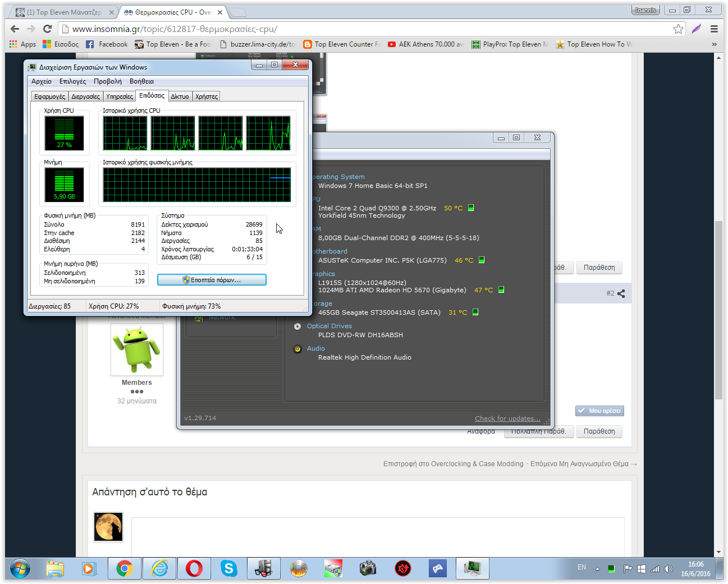Switch to Χρήστες tab
Screen dimensions: 728x584
pos(207,96)
